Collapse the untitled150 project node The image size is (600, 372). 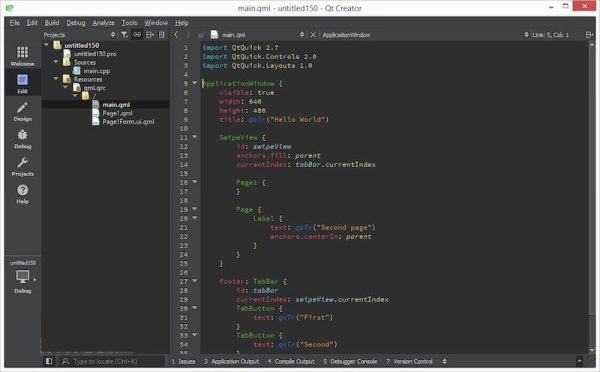coord(47,45)
